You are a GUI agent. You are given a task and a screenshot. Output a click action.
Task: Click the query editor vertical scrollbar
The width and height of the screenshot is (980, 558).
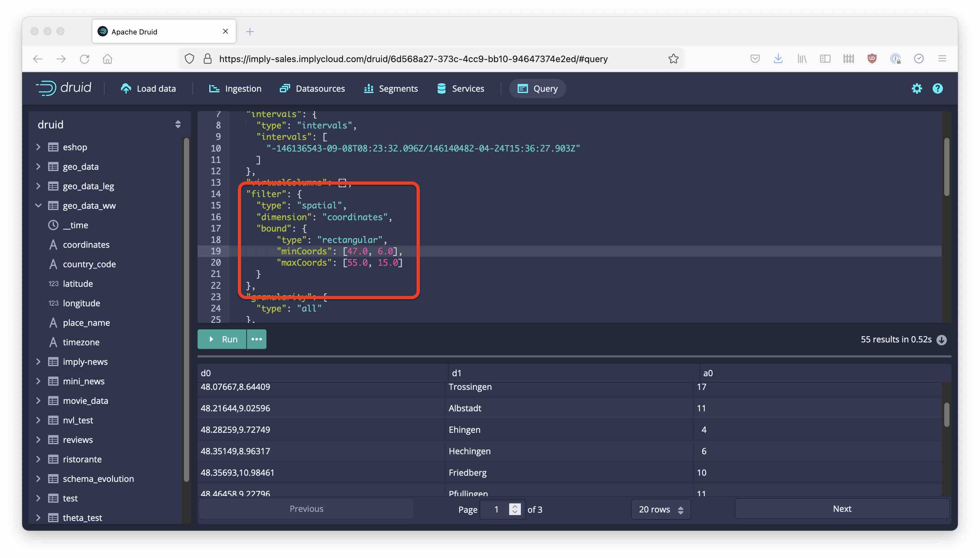click(946, 167)
